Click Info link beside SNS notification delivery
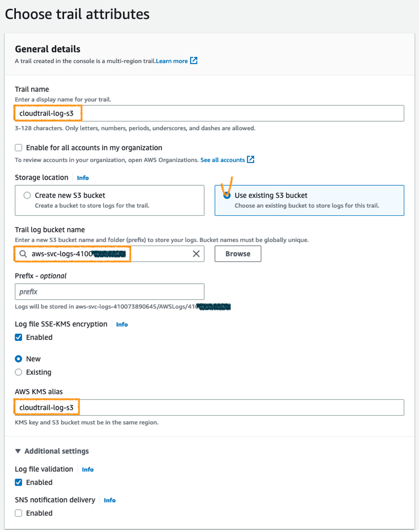The height and width of the screenshot is (530, 420). (110, 500)
